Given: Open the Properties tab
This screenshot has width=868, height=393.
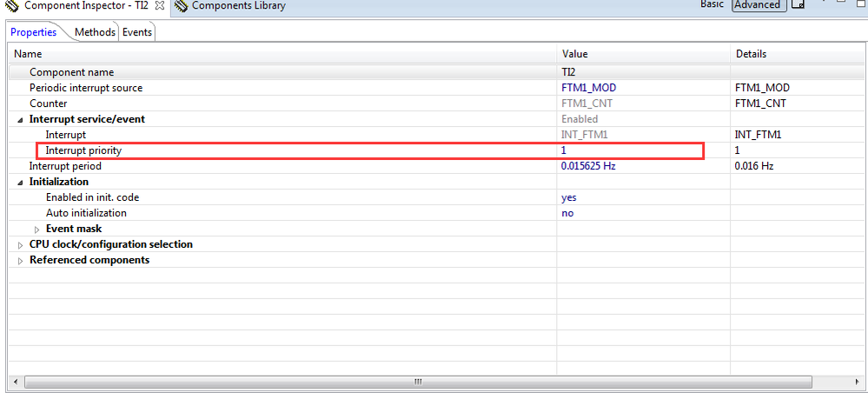Looking at the screenshot, I should 34,32.
